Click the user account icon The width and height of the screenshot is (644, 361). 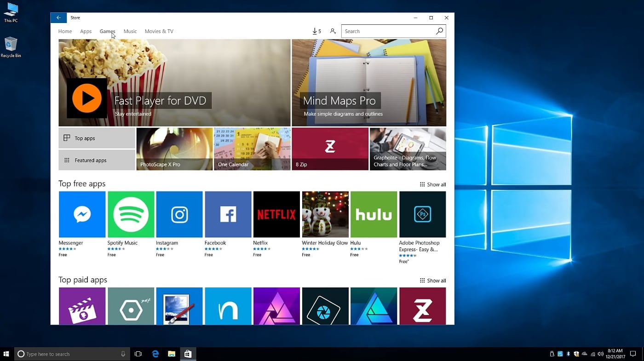[333, 31]
